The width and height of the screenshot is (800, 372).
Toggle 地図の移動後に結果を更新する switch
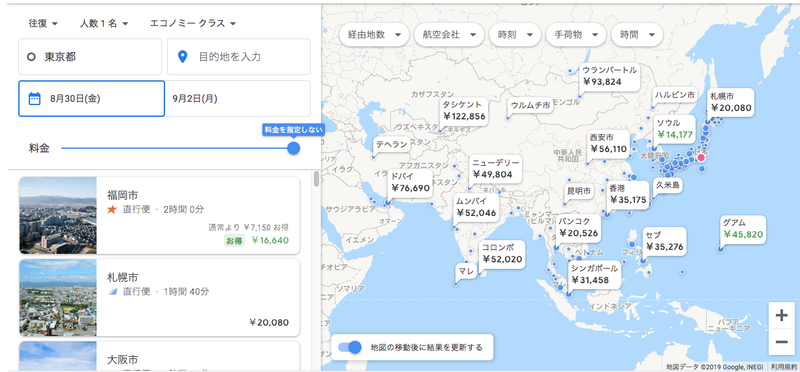(349, 348)
